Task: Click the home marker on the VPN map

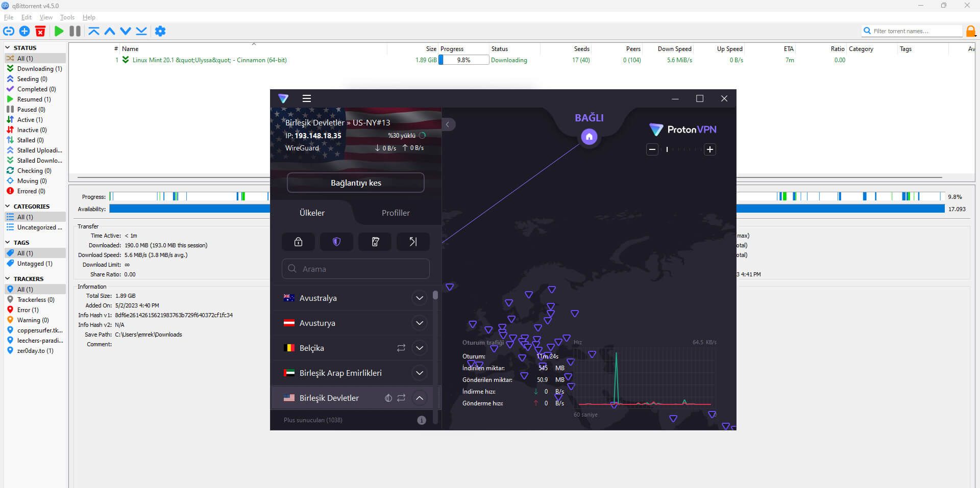Action: (589, 137)
